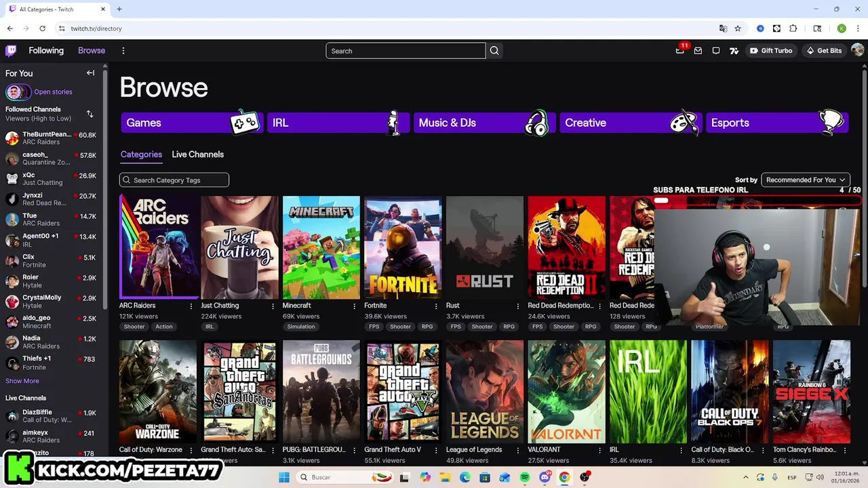Show hidden system tray icons chevron
This screenshot has width=868, height=488.
(x=745, y=477)
